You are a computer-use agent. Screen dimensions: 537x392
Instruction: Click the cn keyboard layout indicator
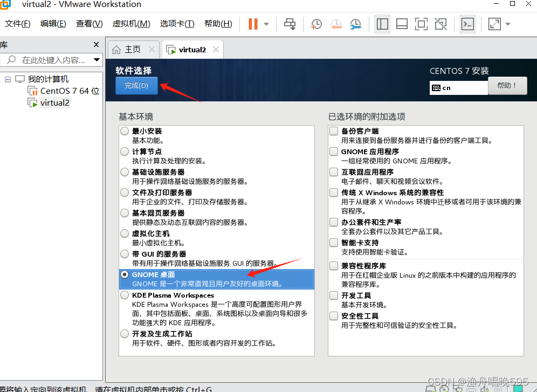tap(459, 88)
